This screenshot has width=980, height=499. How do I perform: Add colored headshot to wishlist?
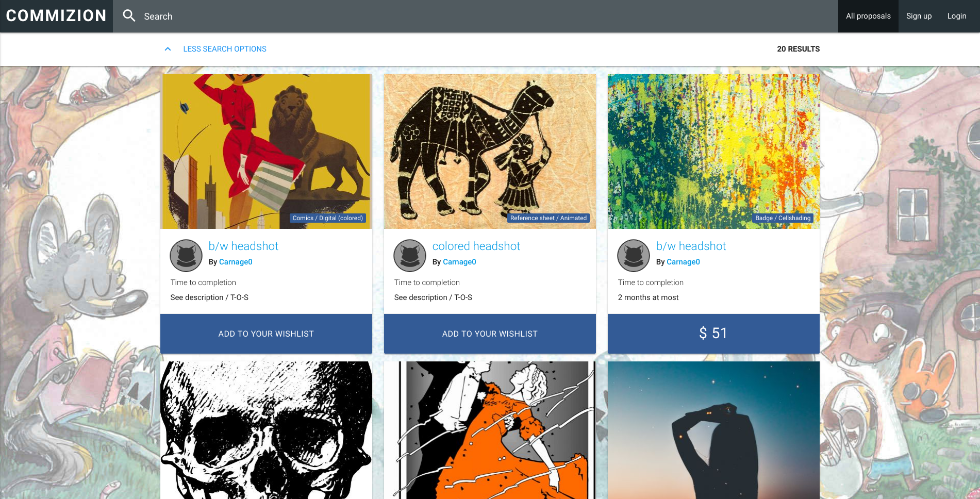click(490, 334)
